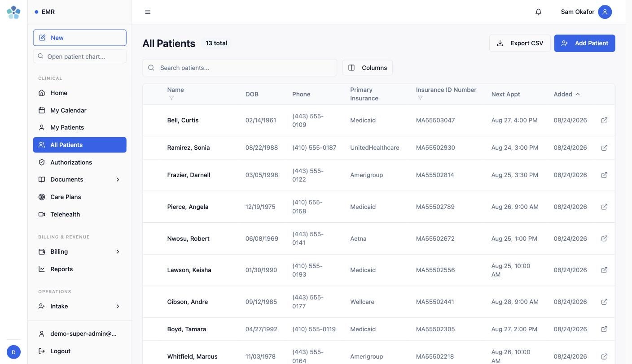Open Telehealth
The width and height of the screenshot is (632, 364).
[x=79, y=214]
